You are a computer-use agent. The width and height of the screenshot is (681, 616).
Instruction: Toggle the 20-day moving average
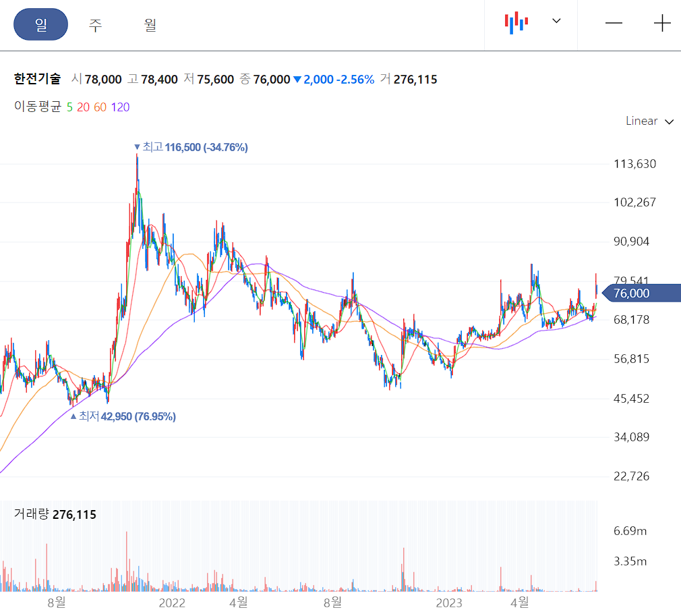click(83, 107)
